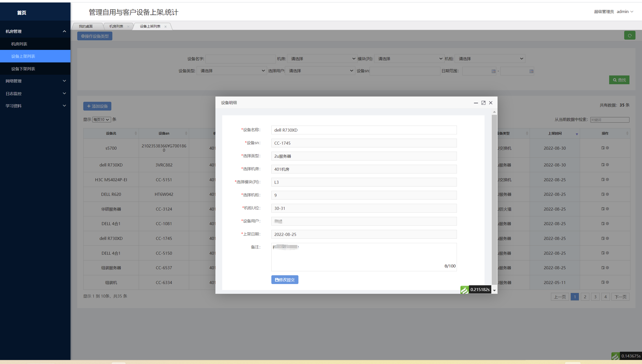The image size is (642, 364).
Task: Select 设备上架列表 in the sidebar
Action: coord(35,56)
